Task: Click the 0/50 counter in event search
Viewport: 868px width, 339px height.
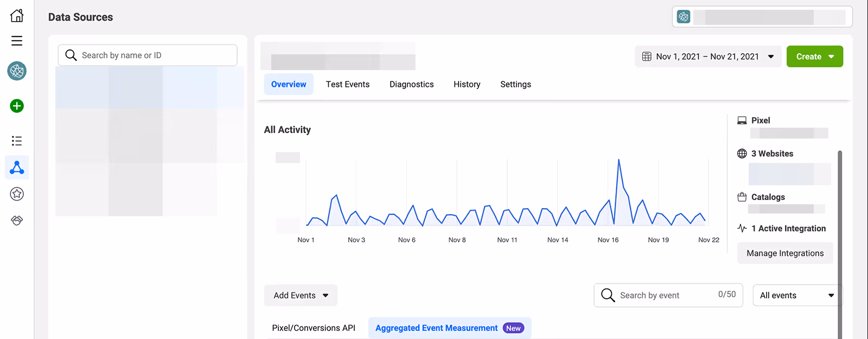Action: (727, 294)
